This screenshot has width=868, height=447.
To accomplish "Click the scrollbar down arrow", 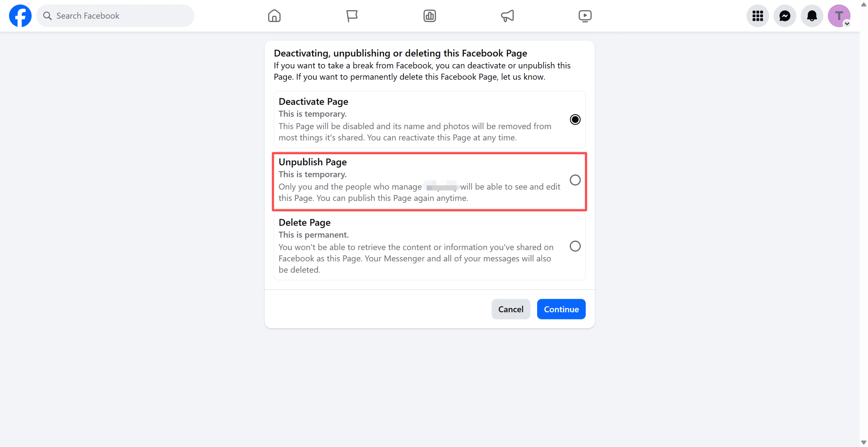I will pos(864,443).
